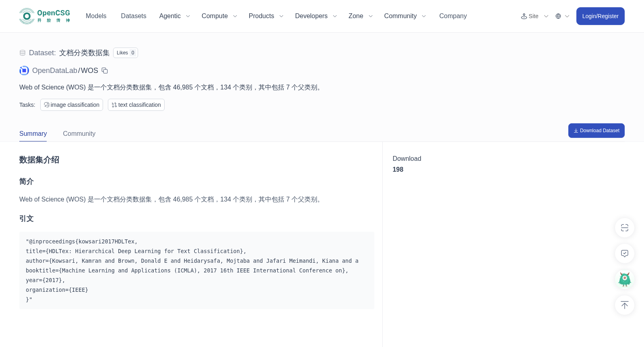Click the 引文 heading

[27, 218]
